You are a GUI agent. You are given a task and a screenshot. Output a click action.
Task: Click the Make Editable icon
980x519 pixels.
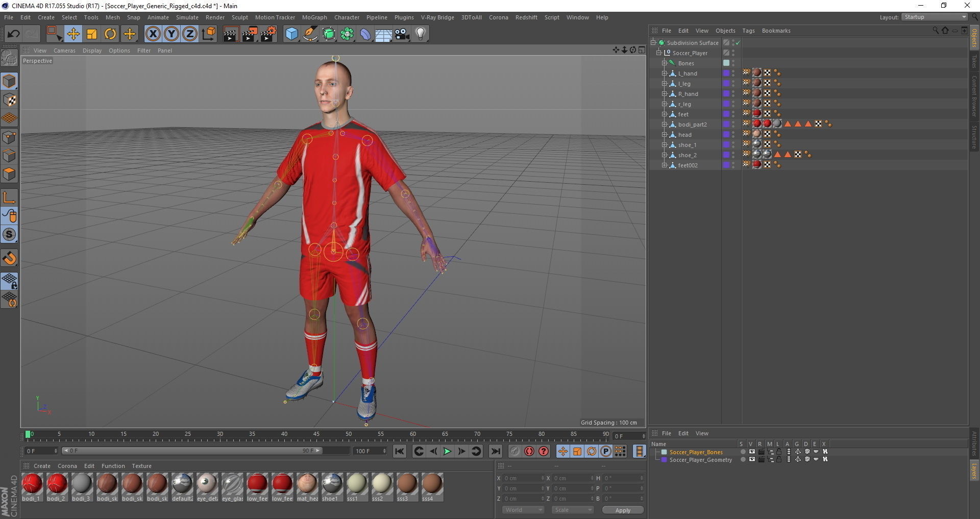pos(9,58)
